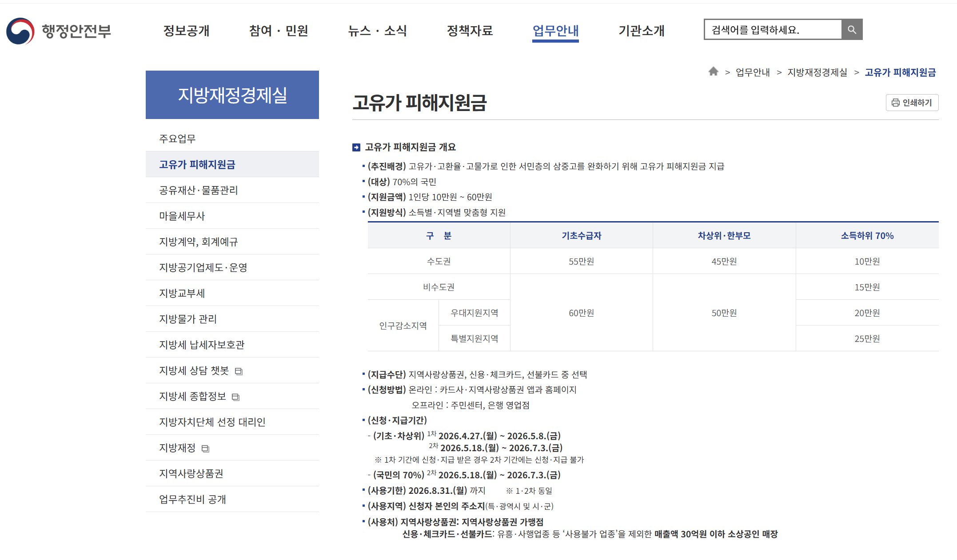
Task: Click new-window icon beside 지방재정
Action: click(205, 449)
